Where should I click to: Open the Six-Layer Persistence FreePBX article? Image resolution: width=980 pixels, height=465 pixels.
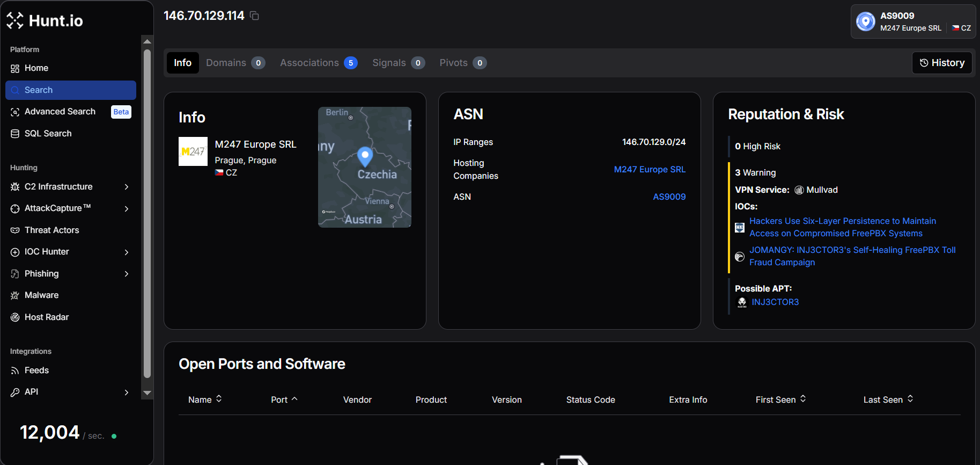[843, 227]
